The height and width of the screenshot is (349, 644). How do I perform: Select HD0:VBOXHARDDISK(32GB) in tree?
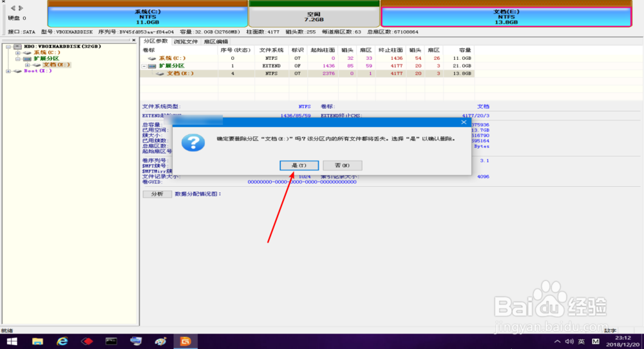62,46
